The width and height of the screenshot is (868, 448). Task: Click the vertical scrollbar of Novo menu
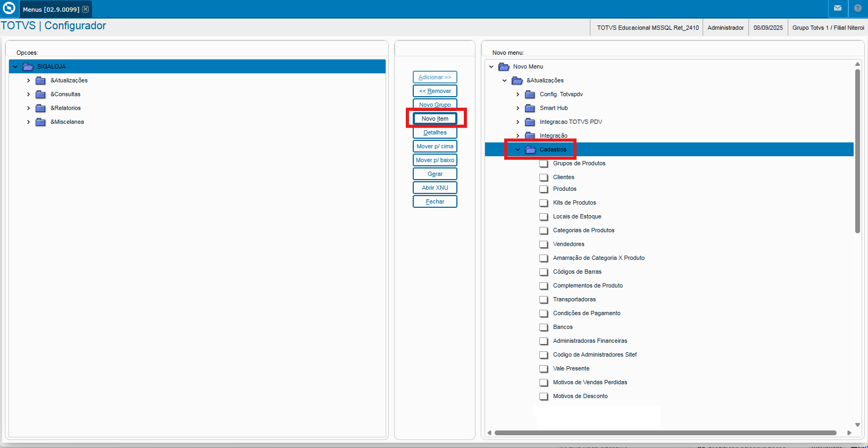tap(857, 151)
